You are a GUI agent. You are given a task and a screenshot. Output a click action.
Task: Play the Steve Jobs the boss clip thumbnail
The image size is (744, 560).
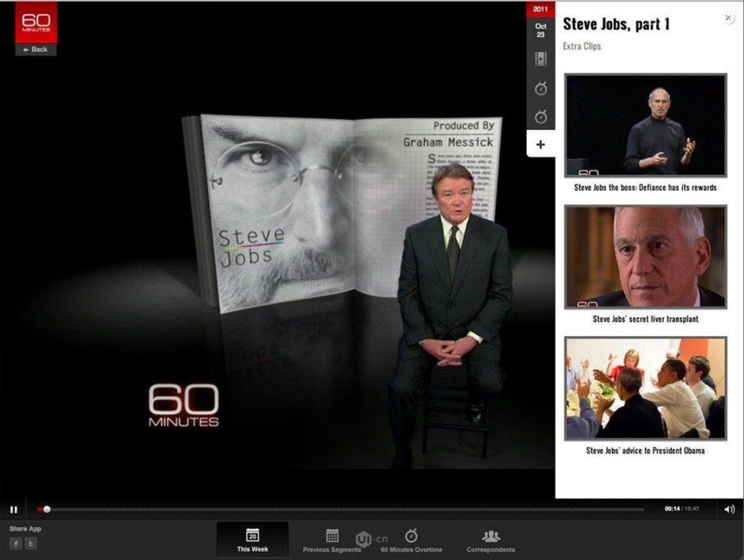(646, 125)
